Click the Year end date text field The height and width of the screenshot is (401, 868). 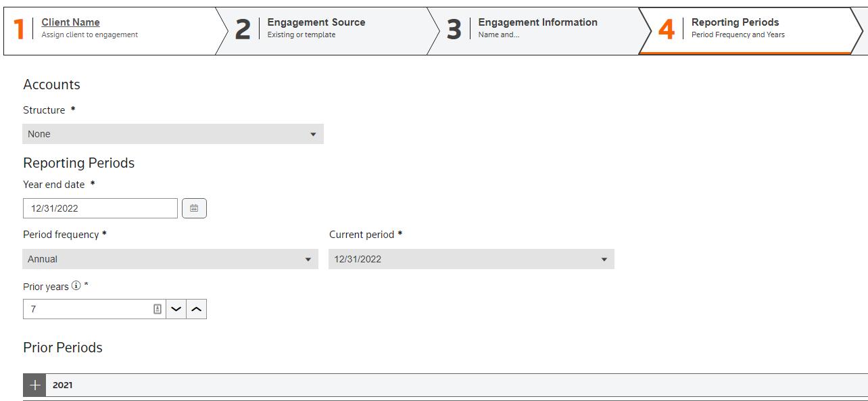pos(100,208)
